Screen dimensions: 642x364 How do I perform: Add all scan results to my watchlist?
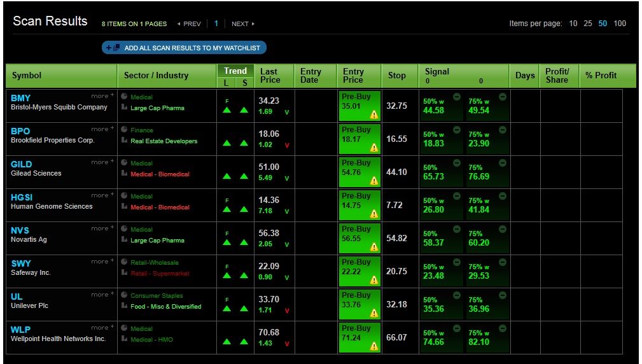click(x=185, y=48)
